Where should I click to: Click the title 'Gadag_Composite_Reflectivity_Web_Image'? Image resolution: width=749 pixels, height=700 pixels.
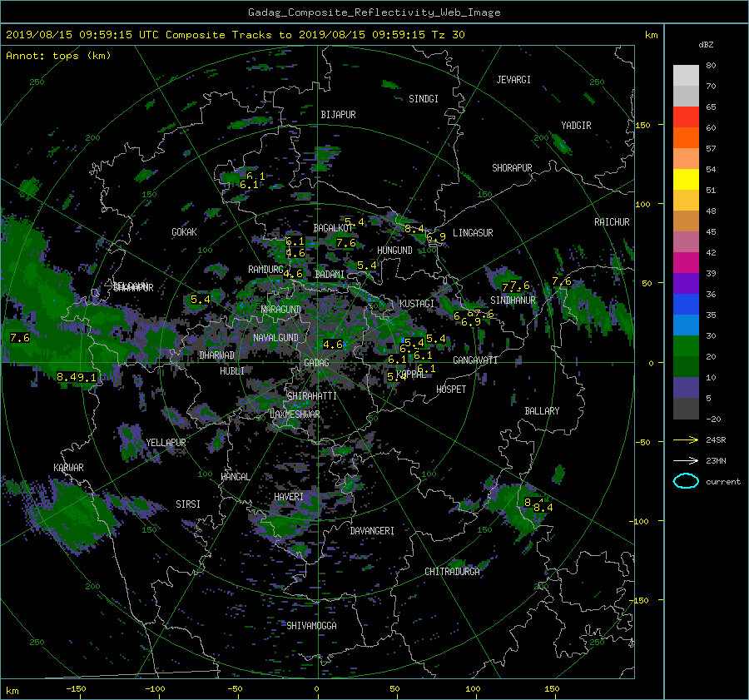point(374,12)
